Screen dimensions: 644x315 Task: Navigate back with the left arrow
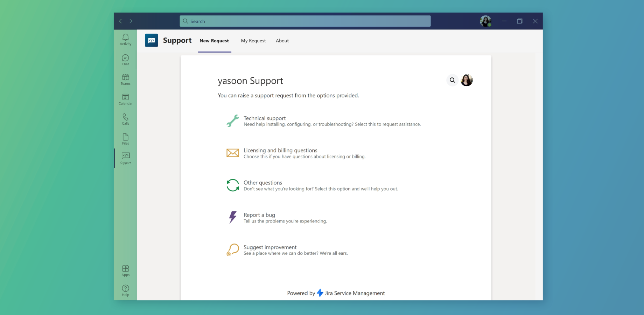pyautogui.click(x=120, y=21)
